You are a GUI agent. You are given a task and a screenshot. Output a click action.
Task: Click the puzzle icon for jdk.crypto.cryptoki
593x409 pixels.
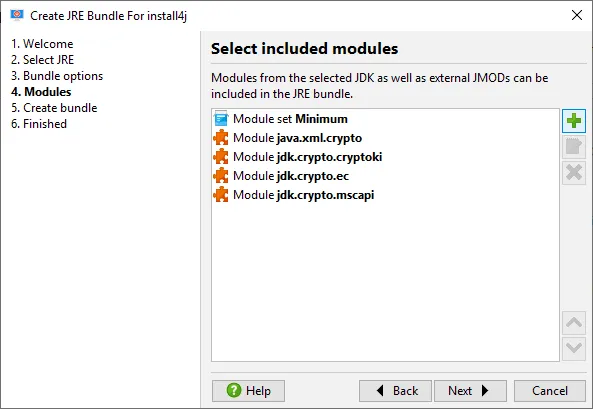221,157
